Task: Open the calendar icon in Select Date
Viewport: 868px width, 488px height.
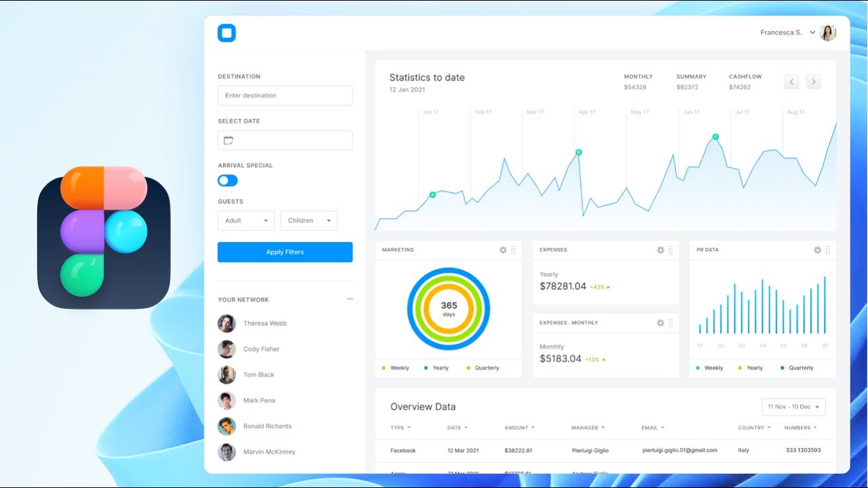Action: [229, 140]
